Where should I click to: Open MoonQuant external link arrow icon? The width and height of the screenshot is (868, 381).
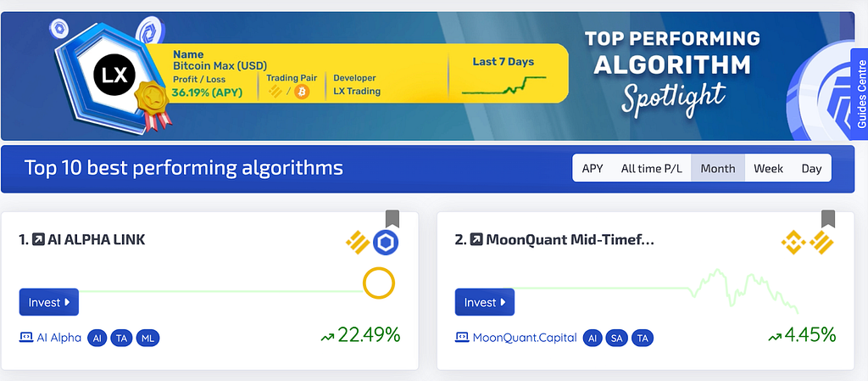click(476, 240)
